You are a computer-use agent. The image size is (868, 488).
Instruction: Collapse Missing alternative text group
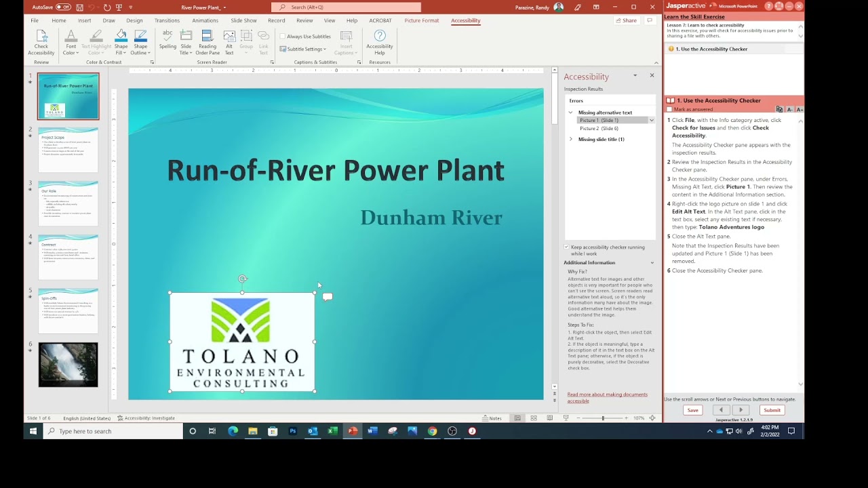pos(570,113)
